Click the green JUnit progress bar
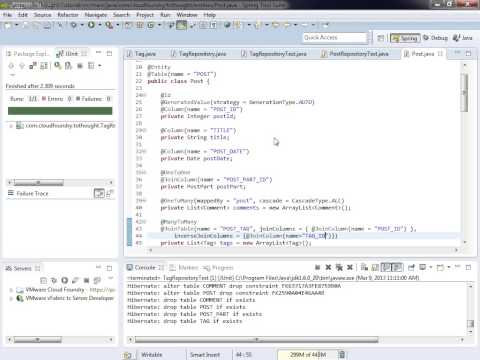 (x=60, y=111)
